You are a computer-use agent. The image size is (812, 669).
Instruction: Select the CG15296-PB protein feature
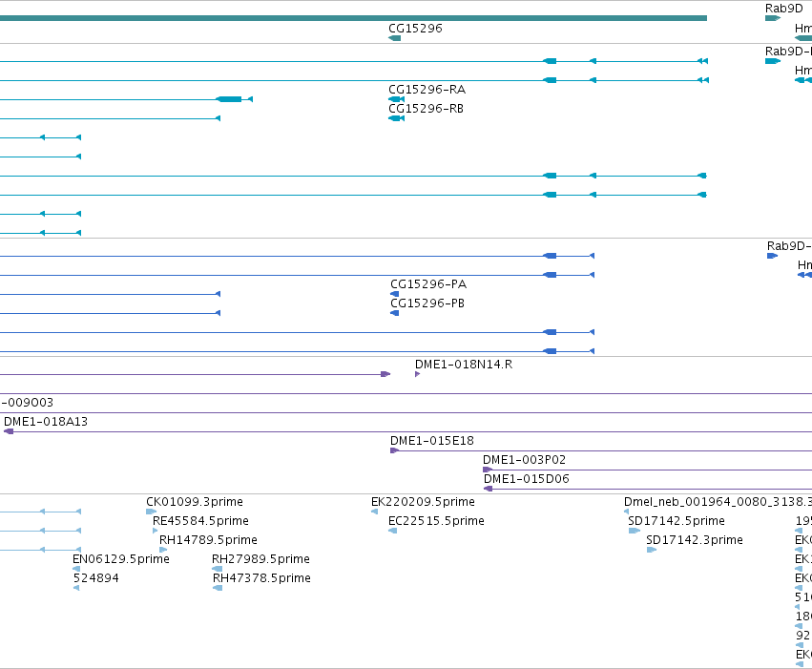pyautogui.click(x=395, y=313)
